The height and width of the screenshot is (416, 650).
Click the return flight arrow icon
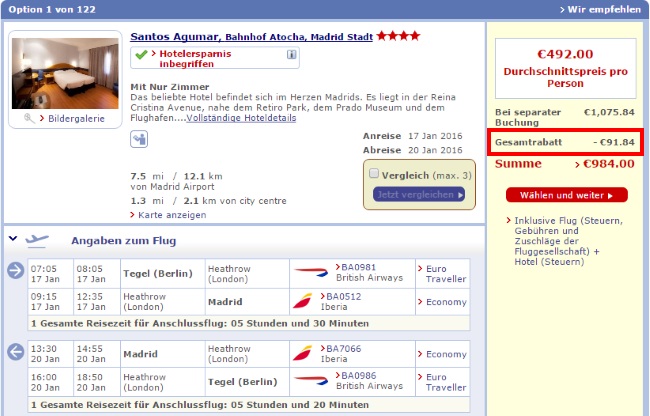tap(16, 352)
